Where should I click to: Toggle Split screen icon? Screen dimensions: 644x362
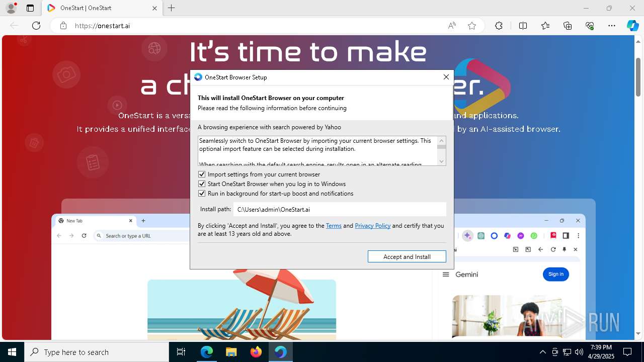(x=523, y=26)
